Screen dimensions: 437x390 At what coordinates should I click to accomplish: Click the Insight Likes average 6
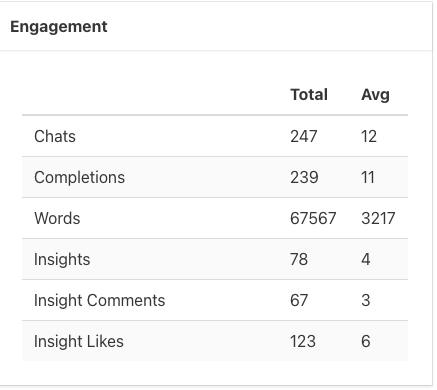[366, 341]
